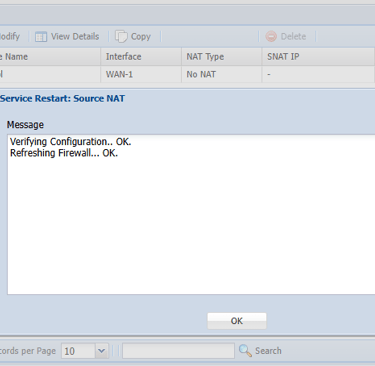Sort by the Interface column header
Screen dimensions: 375x366
(141, 57)
